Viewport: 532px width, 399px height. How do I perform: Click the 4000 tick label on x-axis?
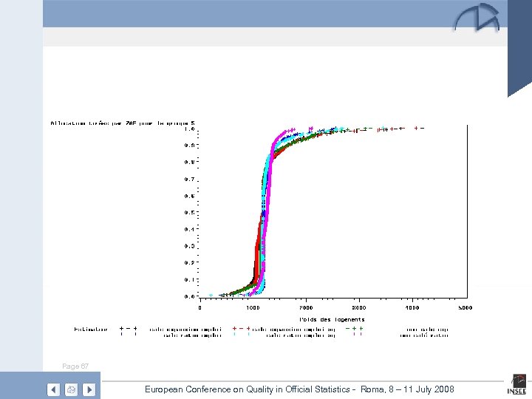[412, 307]
